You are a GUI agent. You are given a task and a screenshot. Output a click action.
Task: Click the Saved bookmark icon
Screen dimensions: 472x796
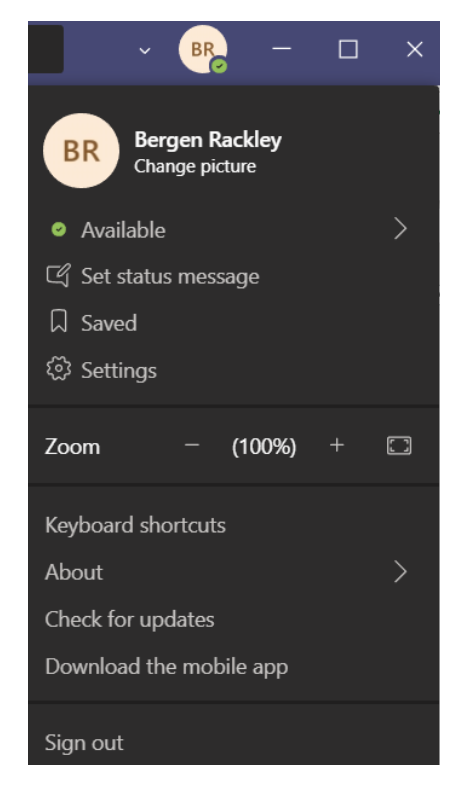click(58, 322)
